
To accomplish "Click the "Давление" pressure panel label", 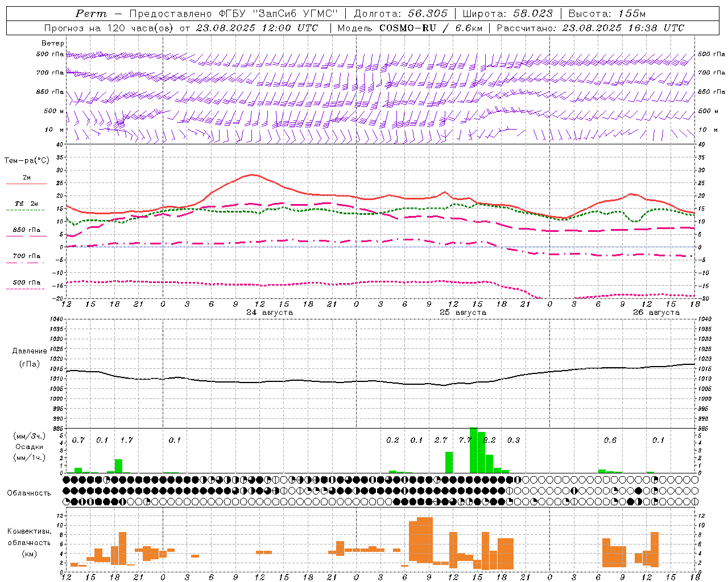I will pyautogui.click(x=30, y=351).
